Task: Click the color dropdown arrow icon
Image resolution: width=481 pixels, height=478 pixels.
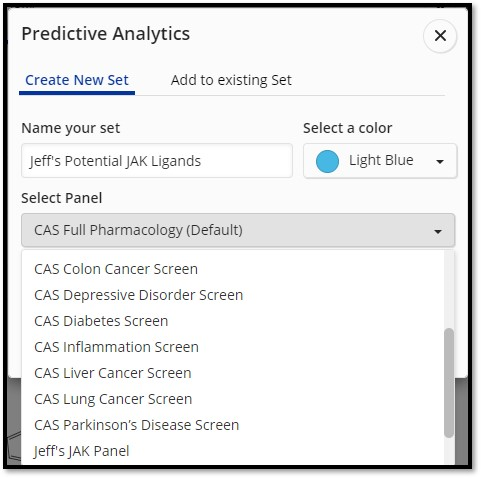Action: tap(440, 162)
